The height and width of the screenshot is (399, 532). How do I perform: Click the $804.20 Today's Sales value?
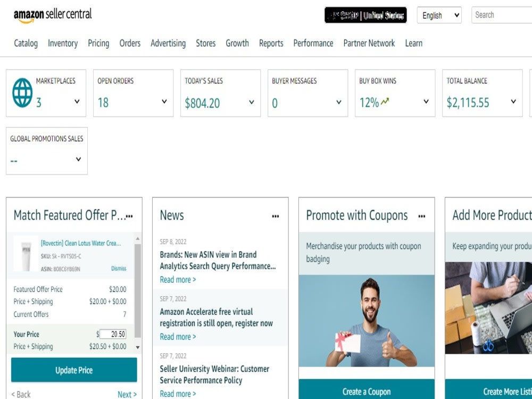(x=202, y=103)
